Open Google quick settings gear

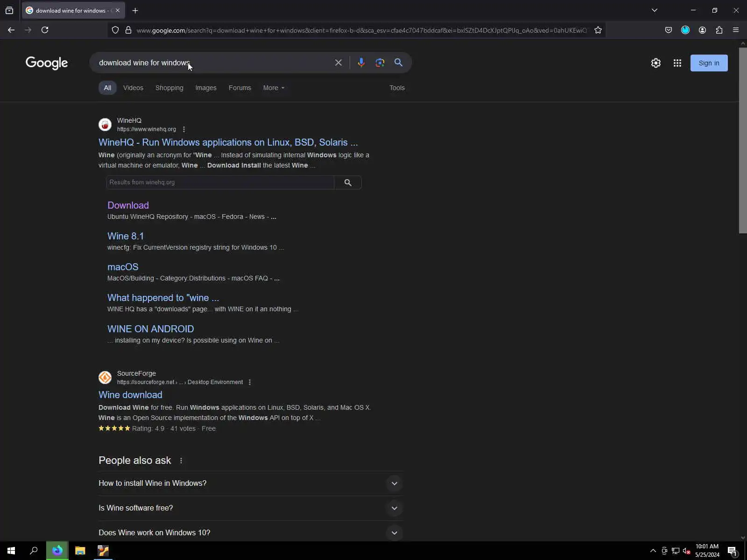[x=656, y=63]
